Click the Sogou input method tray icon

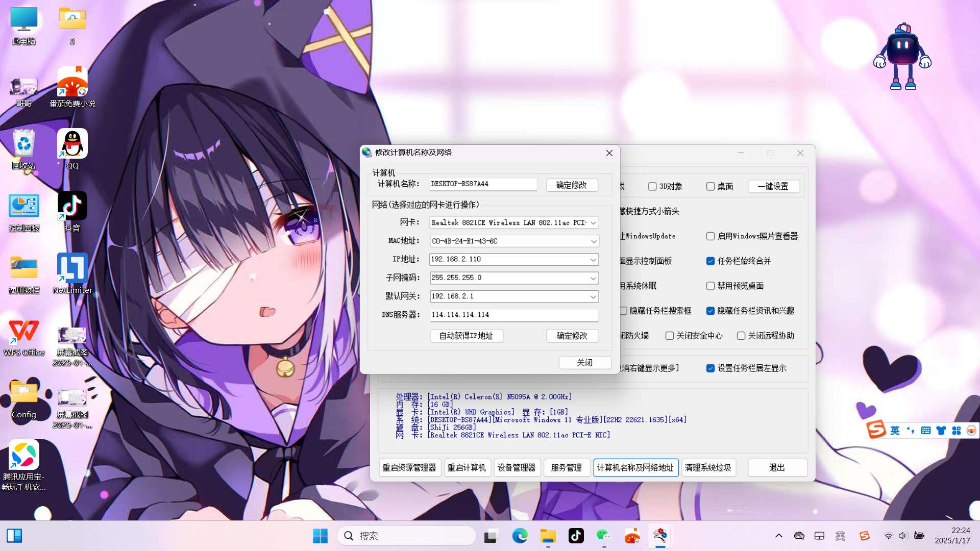[864, 536]
